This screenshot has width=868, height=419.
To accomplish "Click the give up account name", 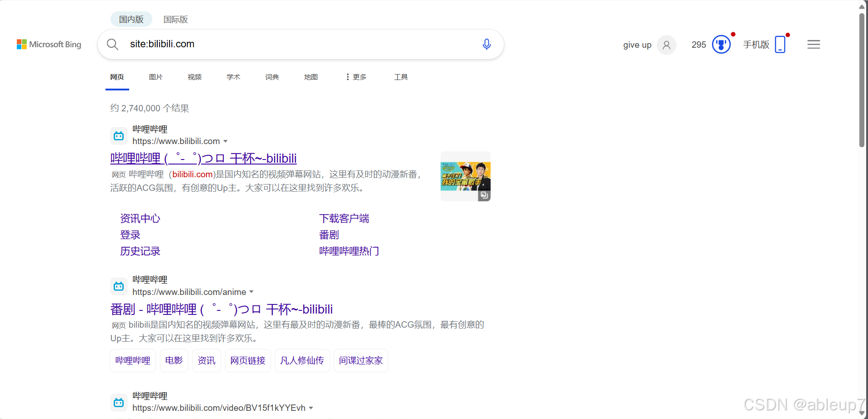I will coord(637,45).
